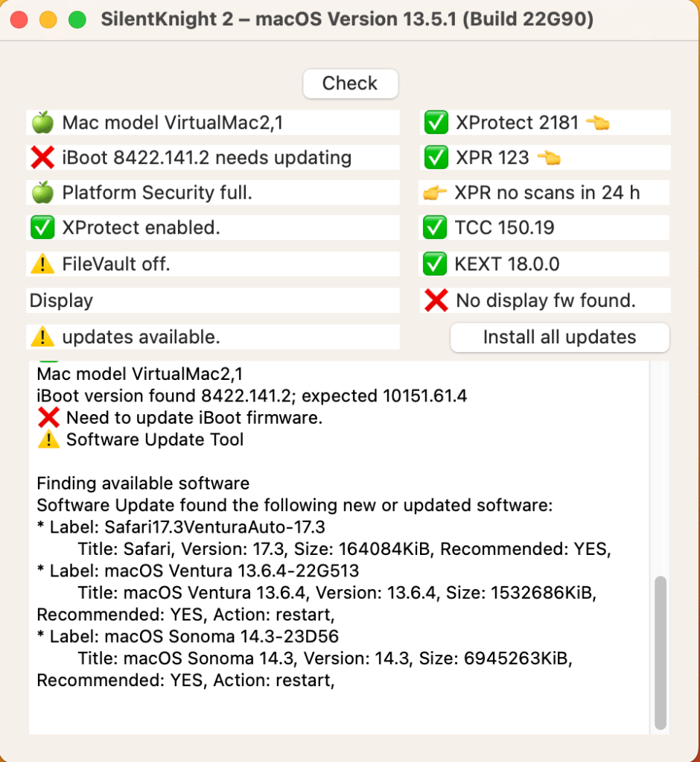Image resolution: width=700 pixels, height=762 pixels.
Task: Click green checkmark beside KEXT 18.0.0
Action: (x=435, y=264)
